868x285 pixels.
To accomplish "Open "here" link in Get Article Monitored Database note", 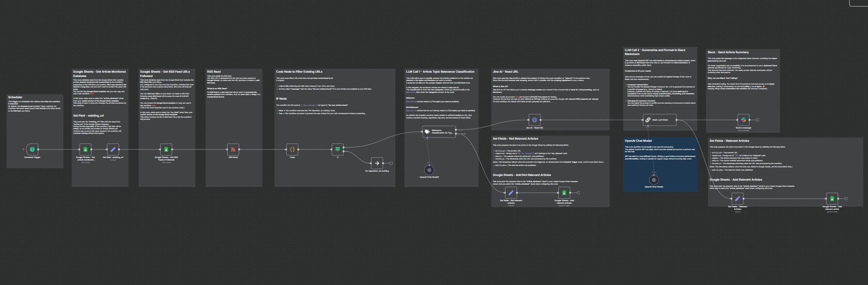I will (92, 94).
